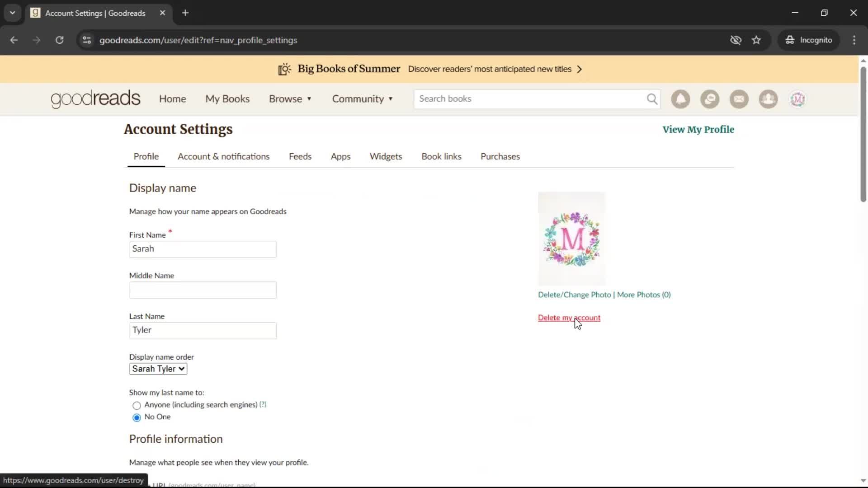Click the scrollbar down arrow

[863, 481]
